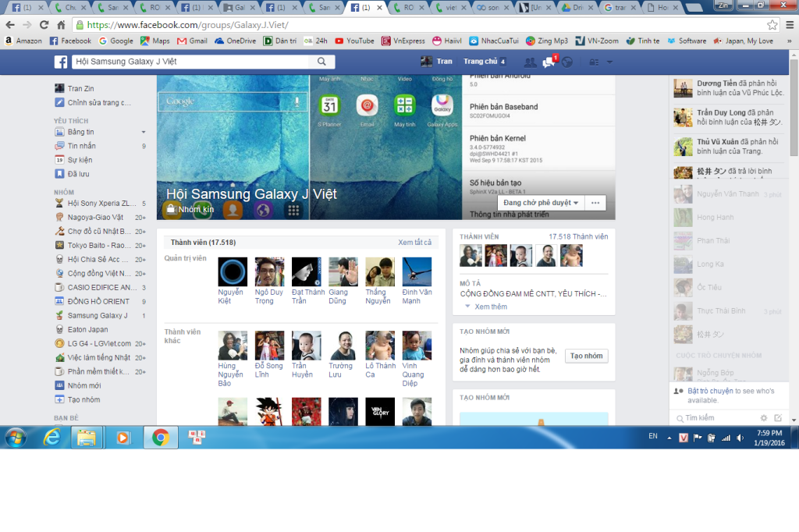Click new message compose icon in chat
Viewport: 799px width, 532px height.
pos(778,418)
